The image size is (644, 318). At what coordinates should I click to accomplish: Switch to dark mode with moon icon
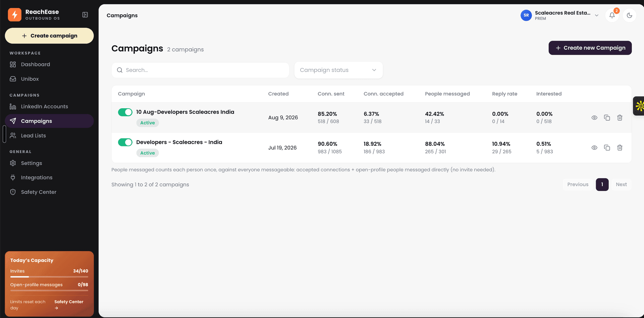click(x=630, y=15)
